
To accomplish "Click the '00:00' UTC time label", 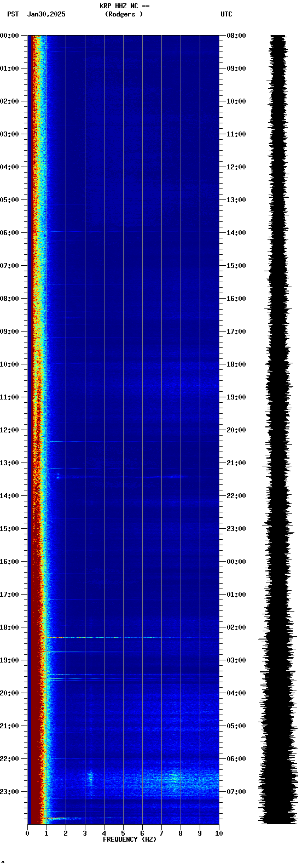I will pyautogui.click(x=236, y=562).
